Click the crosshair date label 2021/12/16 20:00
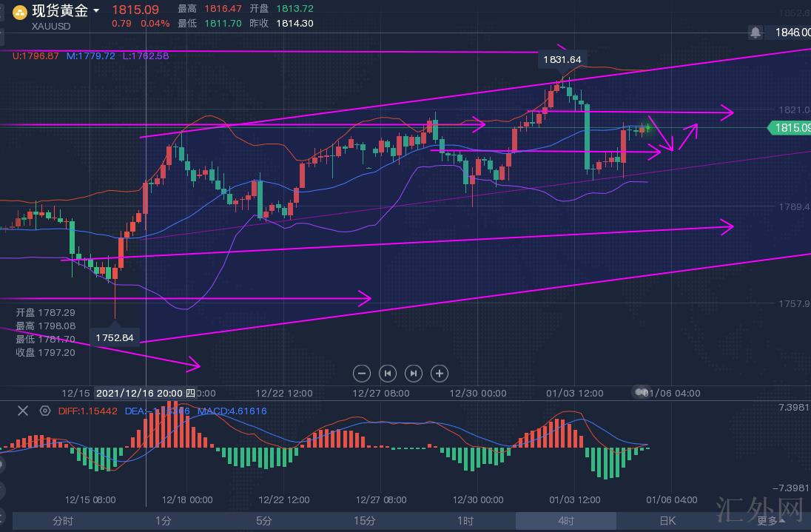Viewport: 811px width, 532px height. point(146,393)
